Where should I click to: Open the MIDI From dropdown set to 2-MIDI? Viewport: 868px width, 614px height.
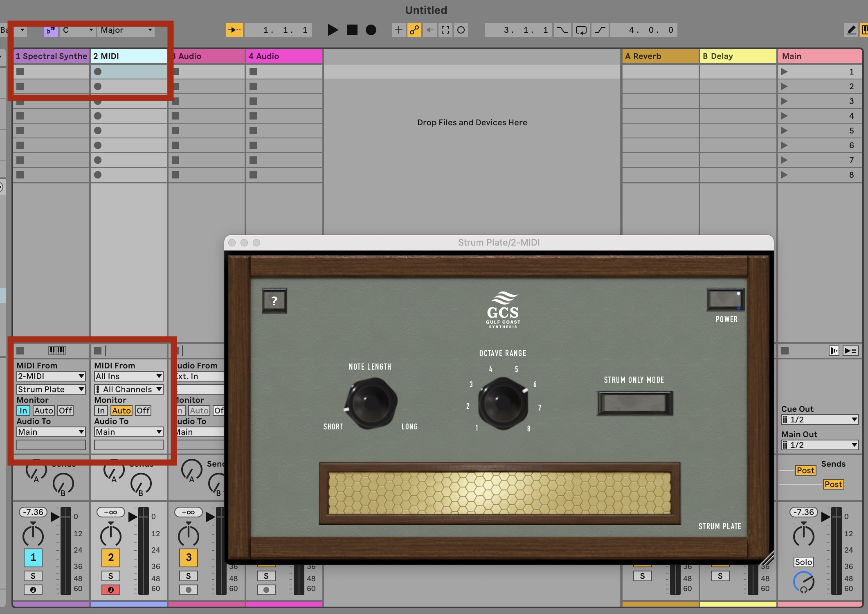pyautogui.click(x=50, y=376)
